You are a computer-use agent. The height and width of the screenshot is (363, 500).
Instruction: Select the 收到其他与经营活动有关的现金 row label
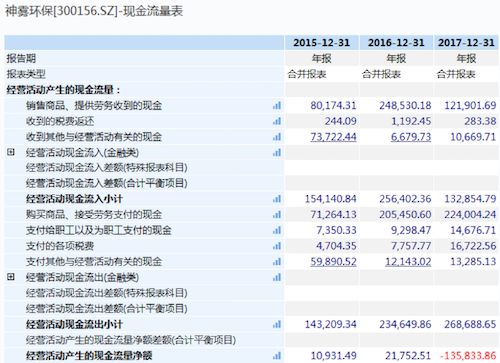[x=94, y=137]
